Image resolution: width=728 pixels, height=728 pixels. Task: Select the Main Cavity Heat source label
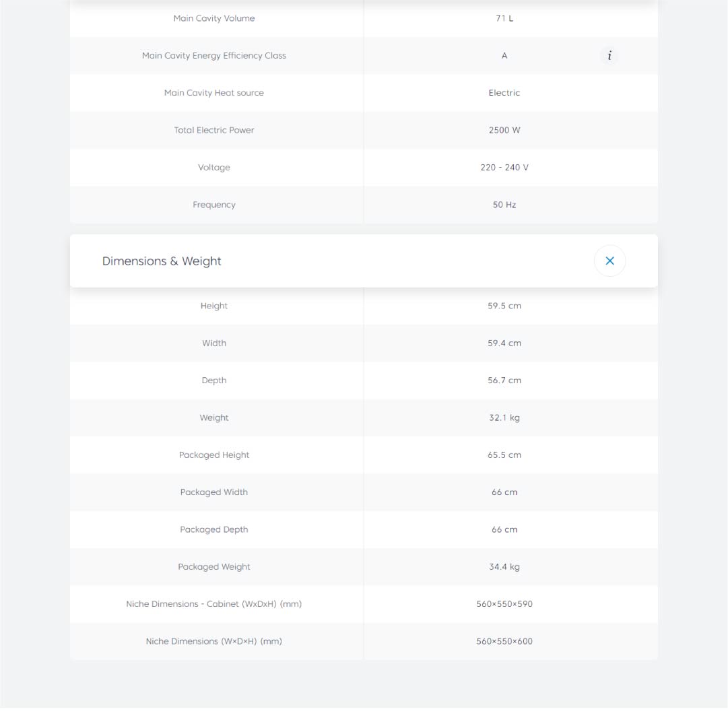(214, 93)
